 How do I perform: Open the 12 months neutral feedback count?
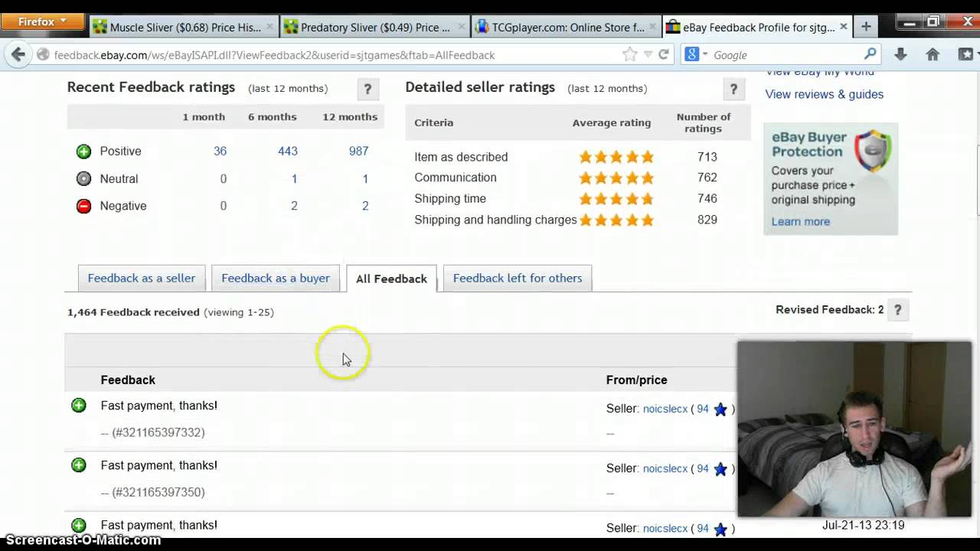click(x=365, y=179)
